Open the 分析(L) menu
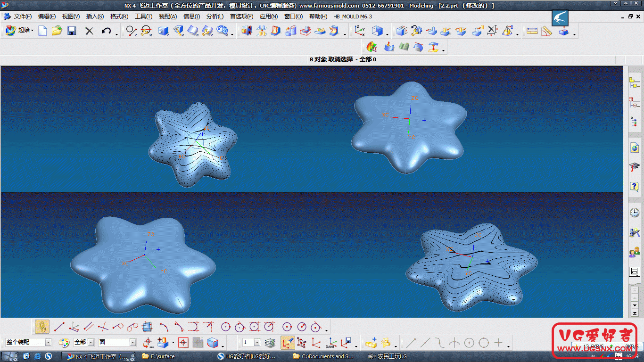 215,16
